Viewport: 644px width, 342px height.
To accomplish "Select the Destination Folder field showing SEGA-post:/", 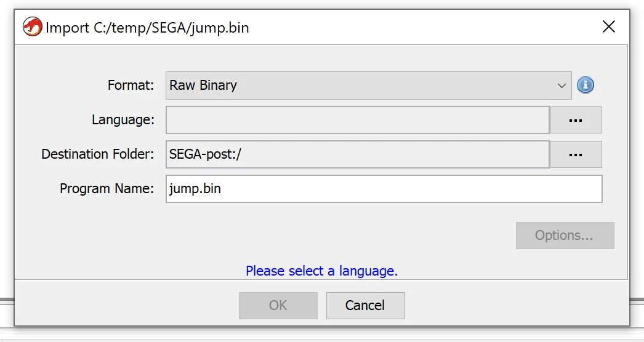I will click(x=357, y=154).
